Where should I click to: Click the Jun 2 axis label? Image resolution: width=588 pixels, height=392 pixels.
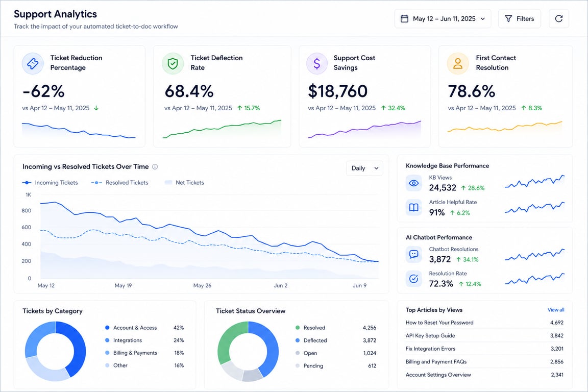(281, 285)
